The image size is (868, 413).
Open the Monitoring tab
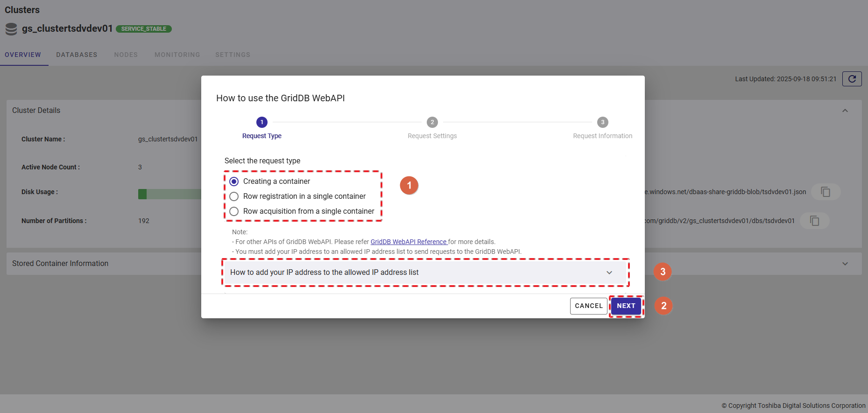[x=177, y=55]
